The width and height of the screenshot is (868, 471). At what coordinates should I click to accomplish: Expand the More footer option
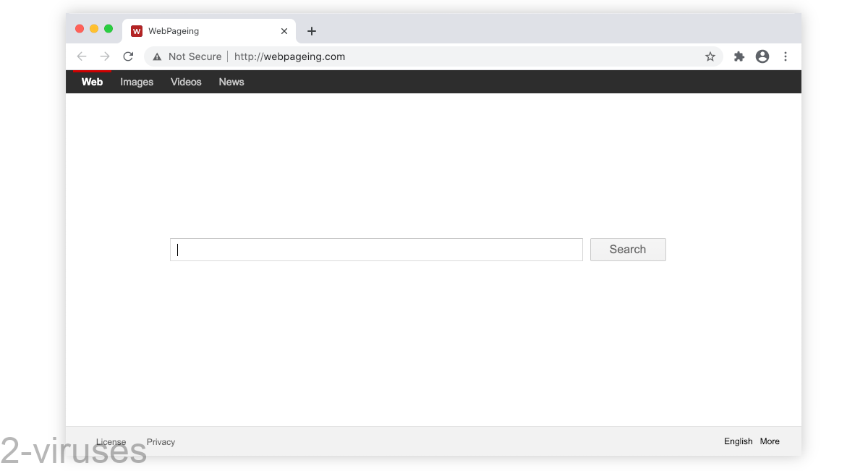coord(770,441)
